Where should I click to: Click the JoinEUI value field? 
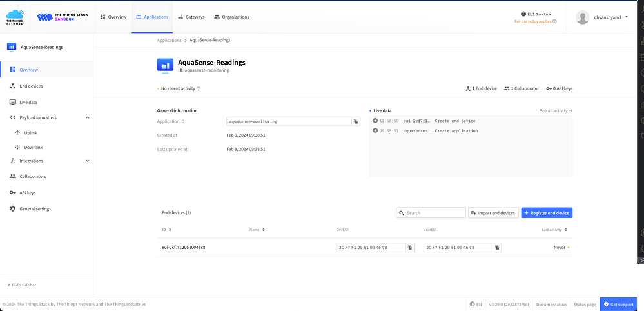(458, 248)
